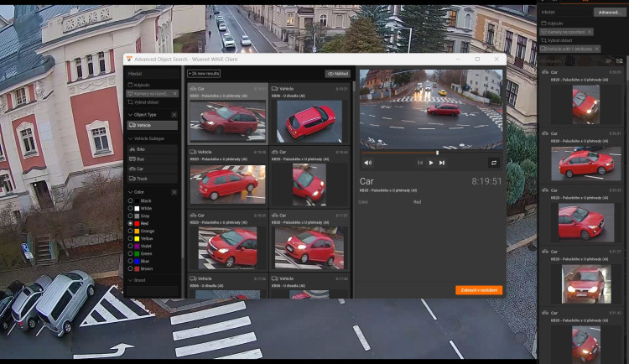Clear the Color filter with X icon

tap(174, 192)
